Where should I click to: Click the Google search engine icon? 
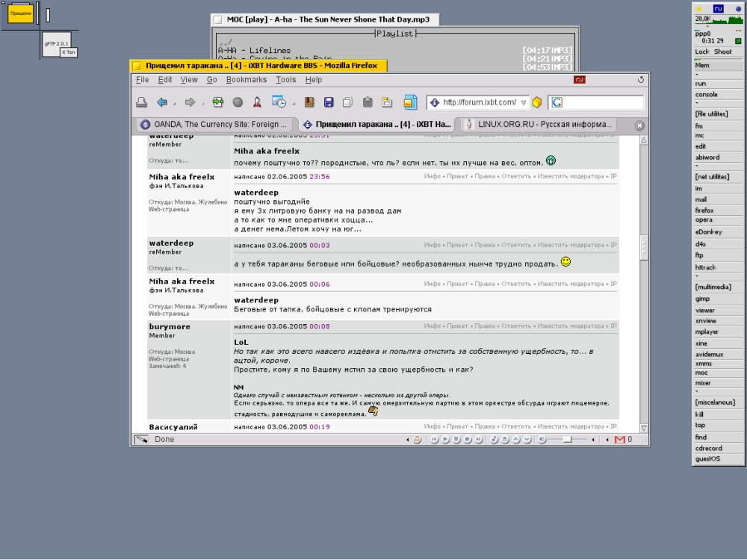(557, 102)
